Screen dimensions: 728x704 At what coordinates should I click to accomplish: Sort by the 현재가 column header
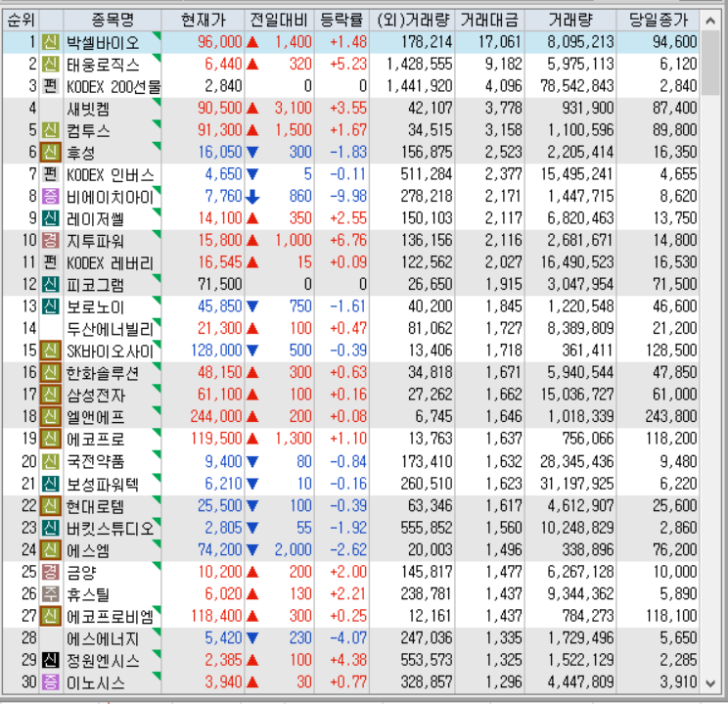[x=203, y=20]
